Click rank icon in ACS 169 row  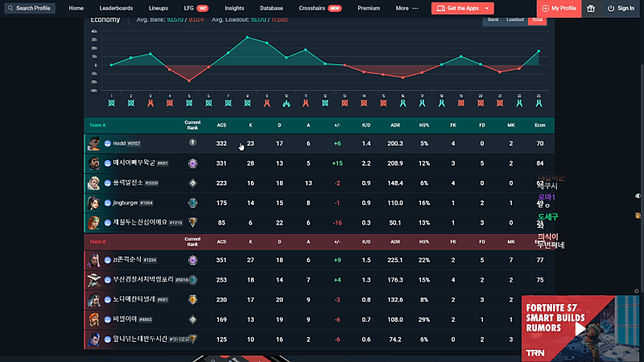point(192,319)
